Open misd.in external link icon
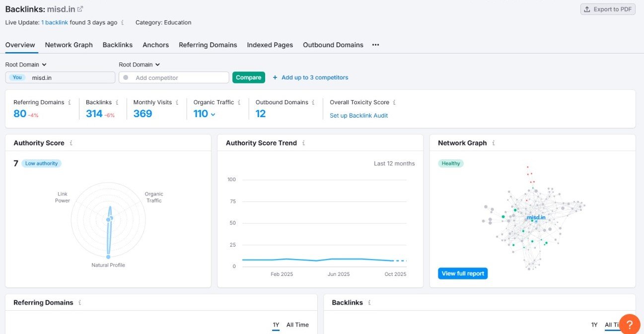 click(80, 9)
